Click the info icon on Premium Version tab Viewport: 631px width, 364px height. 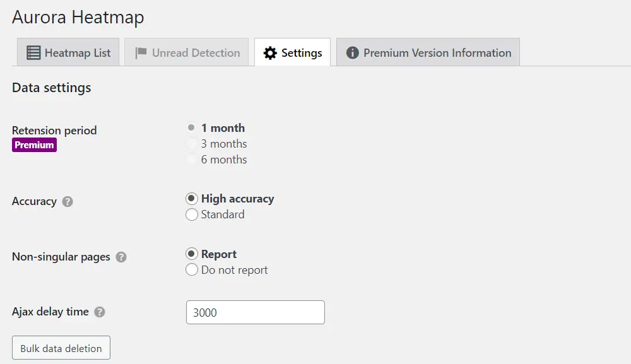[353, 53]
